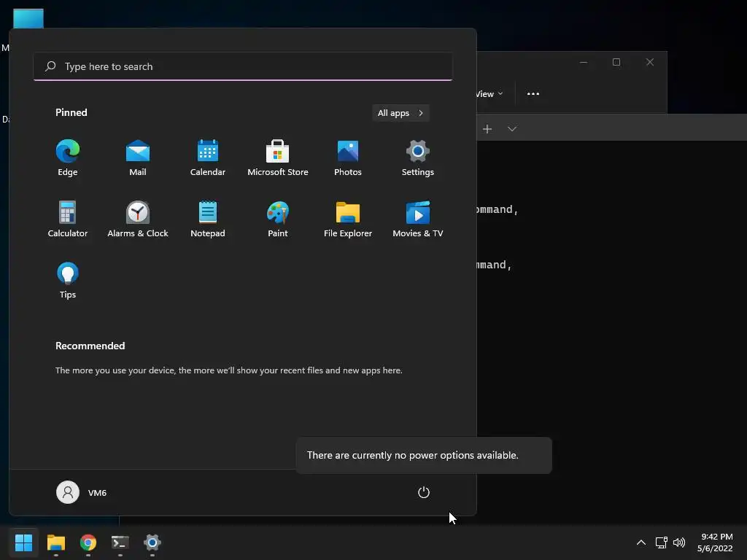Open network status in system tray
Viewport: 747px width, 560px height.
(661, 542)
